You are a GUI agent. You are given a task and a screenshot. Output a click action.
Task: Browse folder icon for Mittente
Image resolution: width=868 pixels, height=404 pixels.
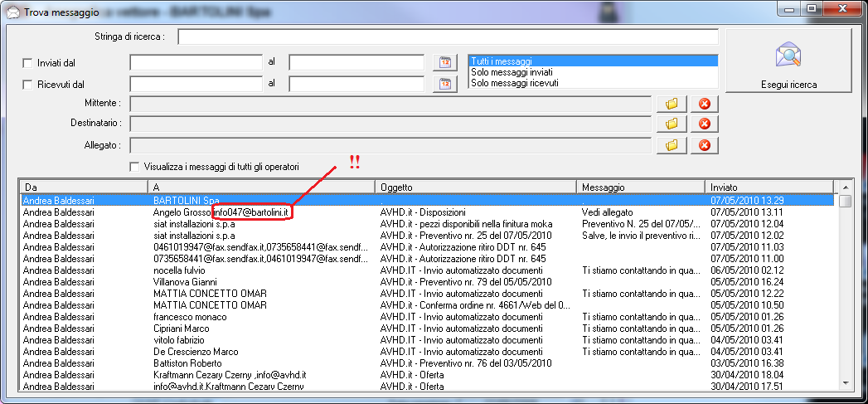pos(672,104)
